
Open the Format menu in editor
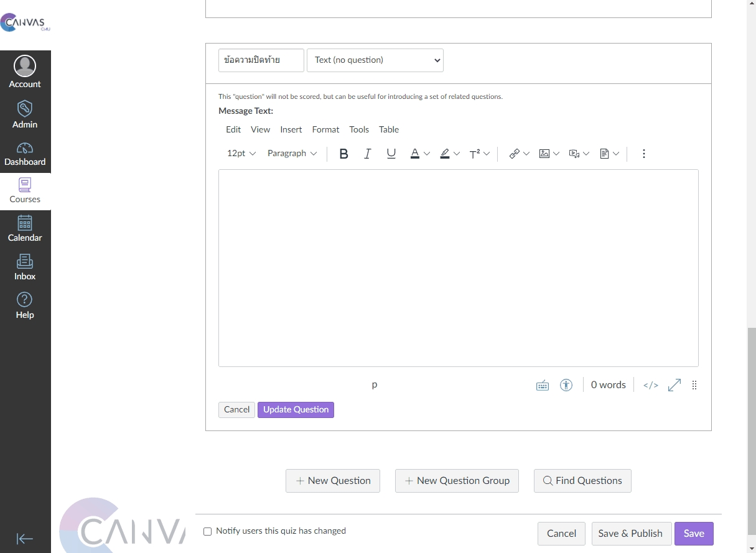tap(325, 129)
